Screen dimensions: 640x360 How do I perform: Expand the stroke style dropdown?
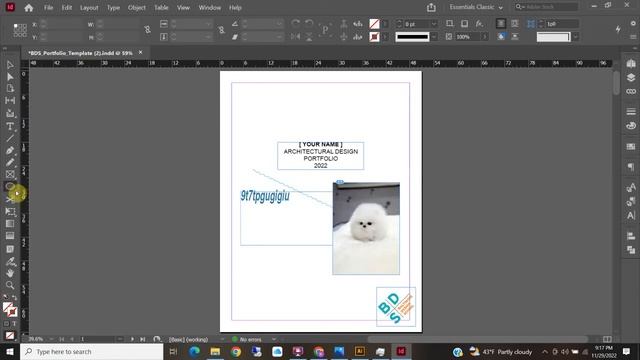click(434, 37)
